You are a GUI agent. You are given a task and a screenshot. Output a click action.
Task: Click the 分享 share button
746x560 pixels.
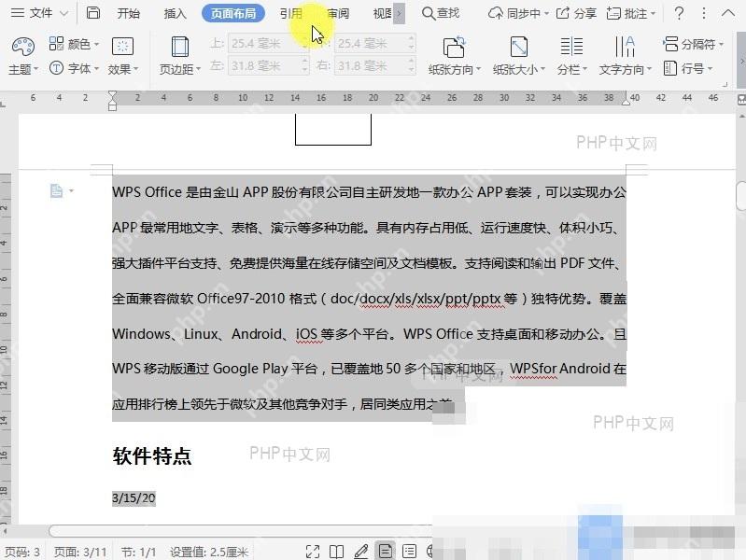pyautogui.click(x=576, y=13)
